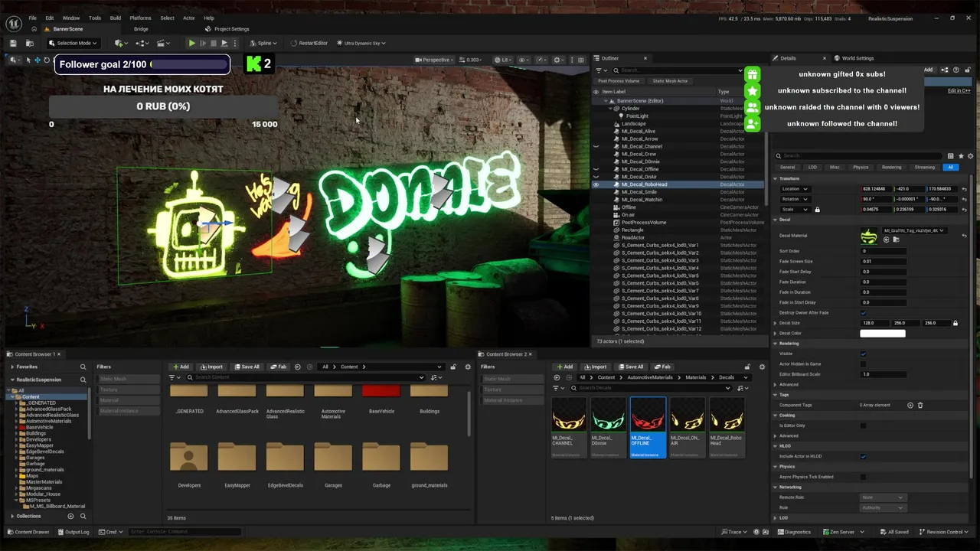The image size is (980, 551).
Task: Toggle visibility eye for MI_Decal_RoboHead
Action: coord(596,184)
